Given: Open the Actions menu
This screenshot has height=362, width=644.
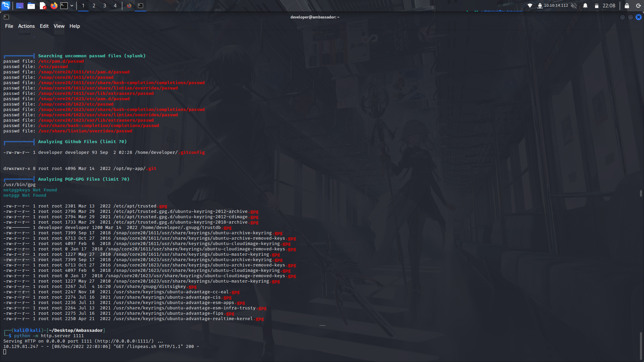Looking at the screenshot, I should [x=26, y=26].
